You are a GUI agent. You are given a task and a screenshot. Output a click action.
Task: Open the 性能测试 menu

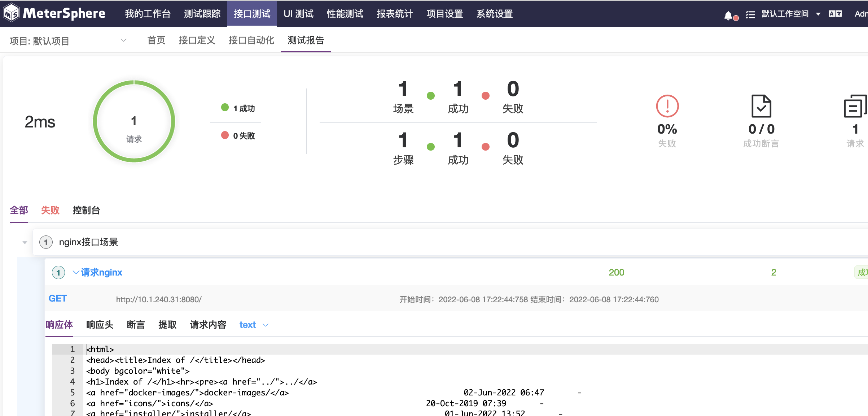[x=344, y=14]
